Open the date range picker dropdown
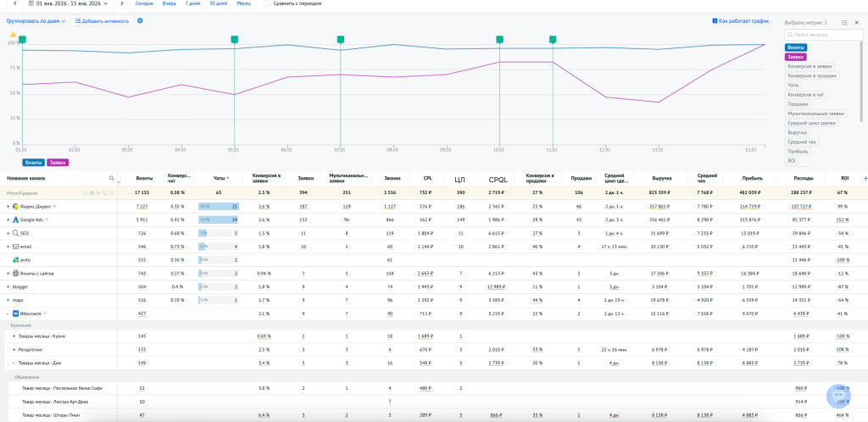The height and width of the screenshot is (422, 868). (68, 3)
